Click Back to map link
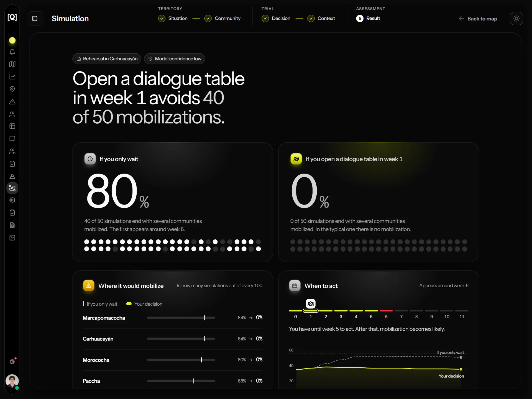532x399 pixels. [478, 19]
